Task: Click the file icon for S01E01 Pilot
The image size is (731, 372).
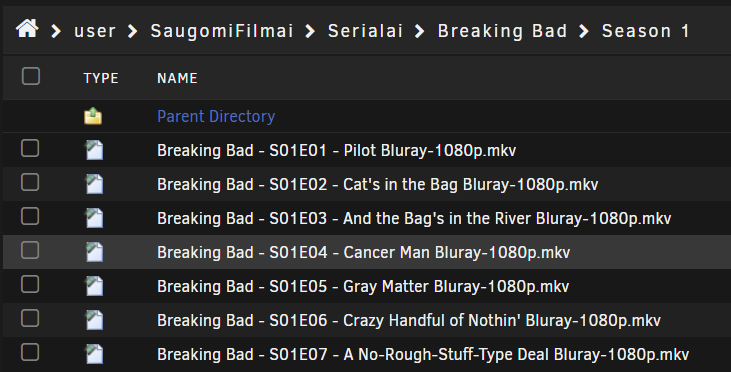Action: [94, 151]
